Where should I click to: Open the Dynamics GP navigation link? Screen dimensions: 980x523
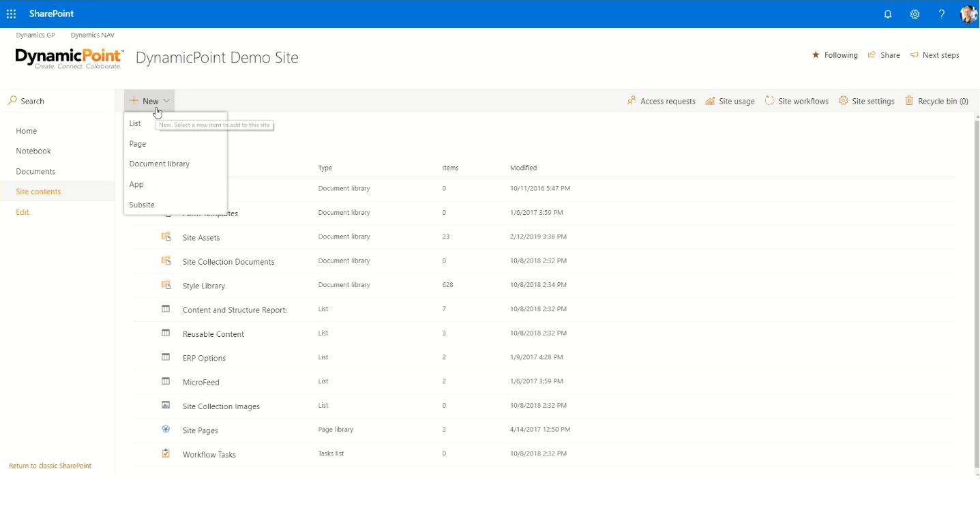click(x=35, y=35)
